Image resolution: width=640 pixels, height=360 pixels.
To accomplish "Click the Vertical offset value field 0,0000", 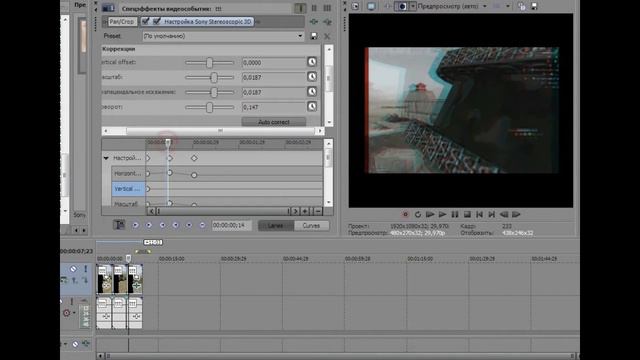I will 273,62.
